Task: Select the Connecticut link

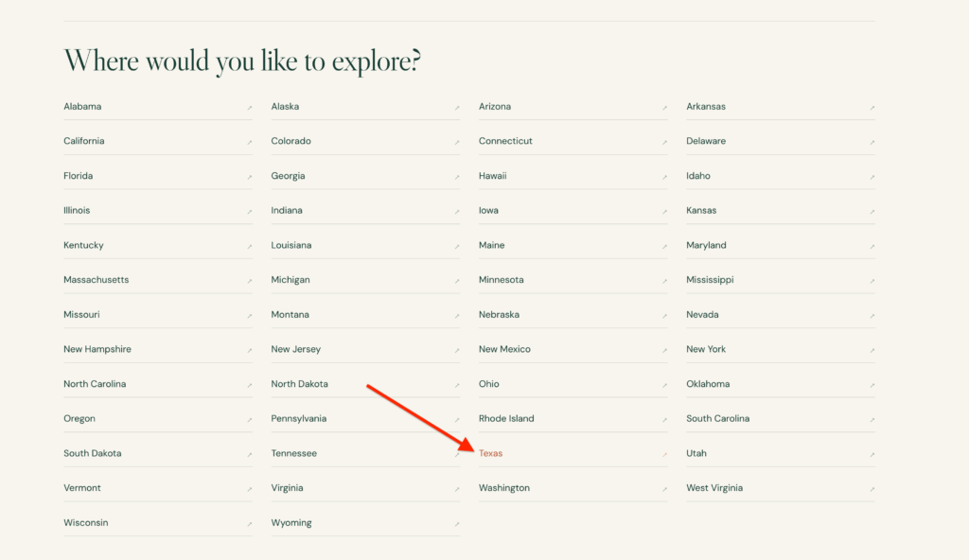Action: pyautogui.click(x=505, y=141)
